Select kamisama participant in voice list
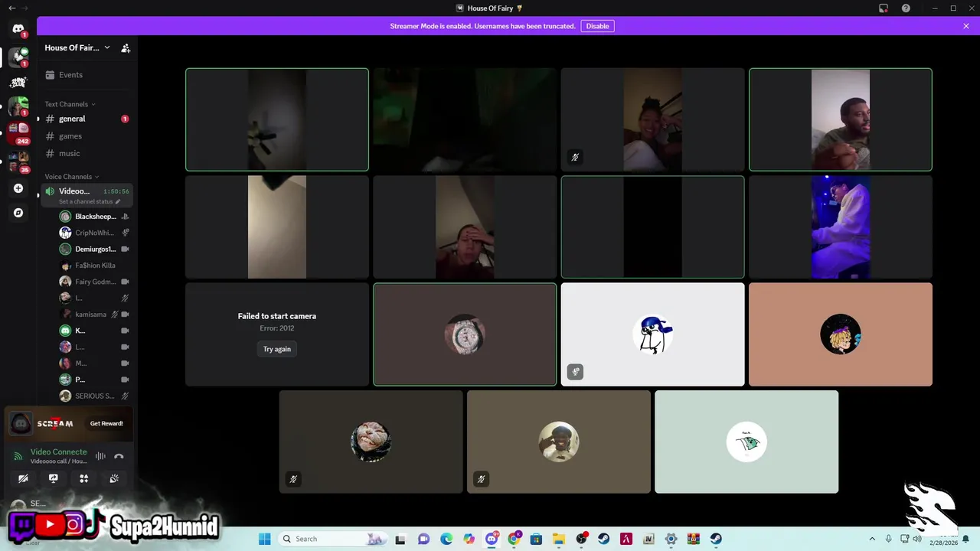This screenshot has width=980, height=551. [94, 315]
